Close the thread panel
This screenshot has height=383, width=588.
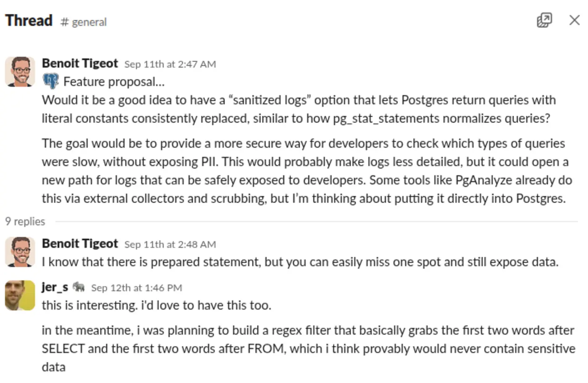pos(574,20)
